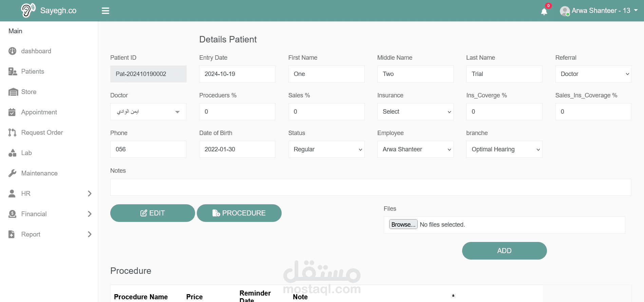Click the Appointment calendar icon

click(x=12, y=112)
